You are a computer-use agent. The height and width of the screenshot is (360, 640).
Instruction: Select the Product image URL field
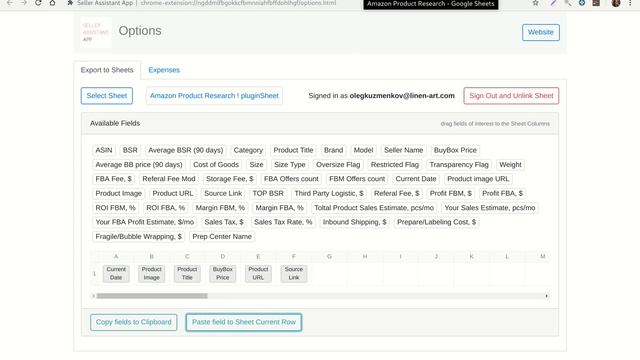point(478,179)
